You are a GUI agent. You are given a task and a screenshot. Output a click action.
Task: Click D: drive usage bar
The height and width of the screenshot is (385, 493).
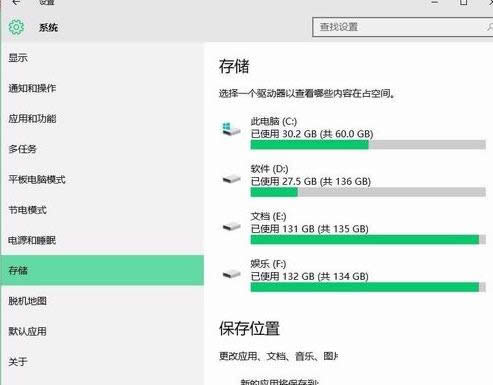point(368,192)
